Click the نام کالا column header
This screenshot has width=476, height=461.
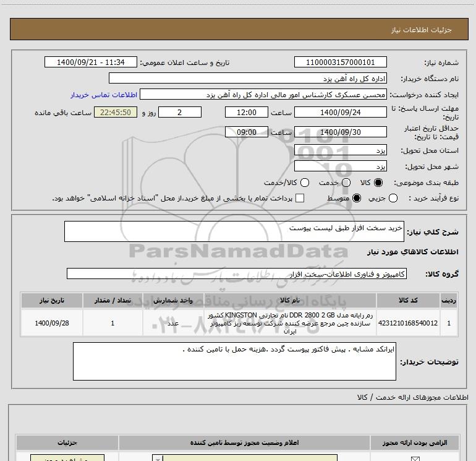(290, 301)
